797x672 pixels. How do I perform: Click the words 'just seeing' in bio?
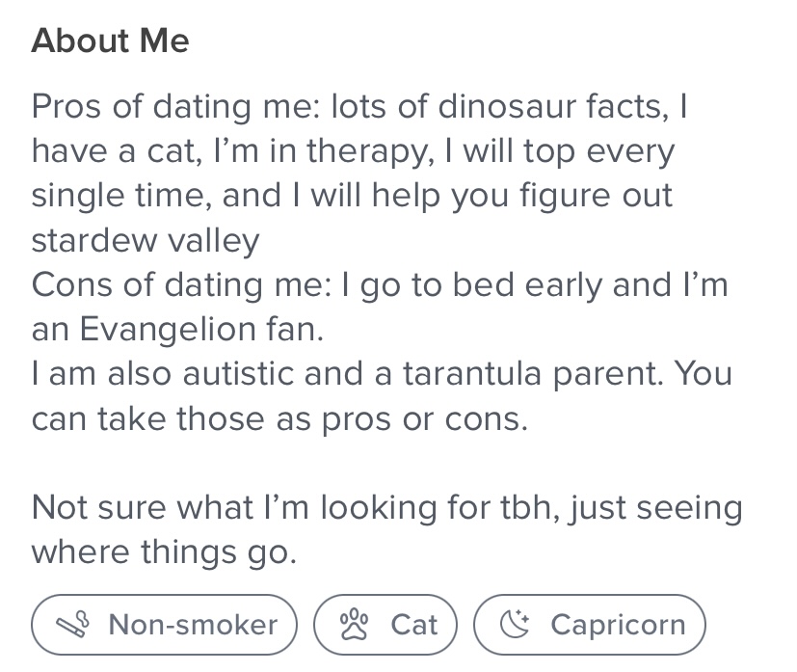pyautogui.click(x=656, y=507)
